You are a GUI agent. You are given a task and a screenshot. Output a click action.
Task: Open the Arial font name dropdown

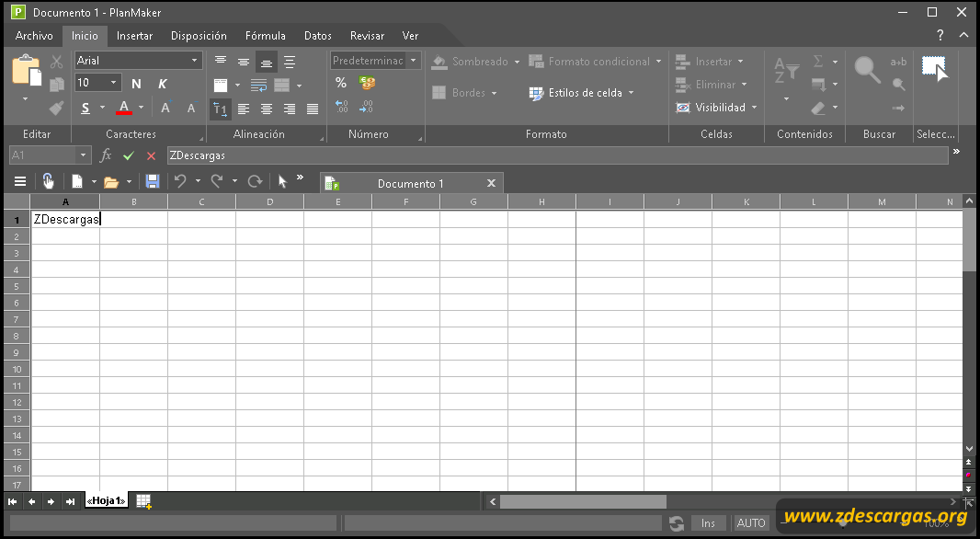click(194, 60)
